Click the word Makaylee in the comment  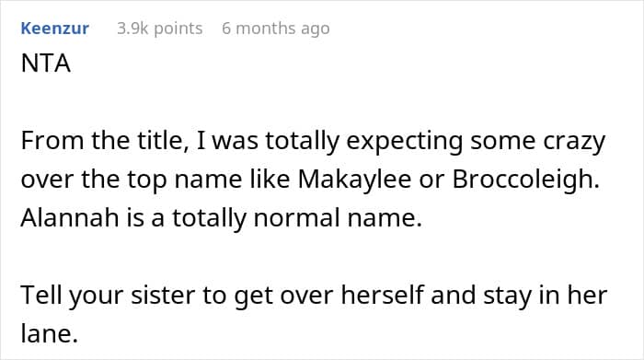pos(355,180)
